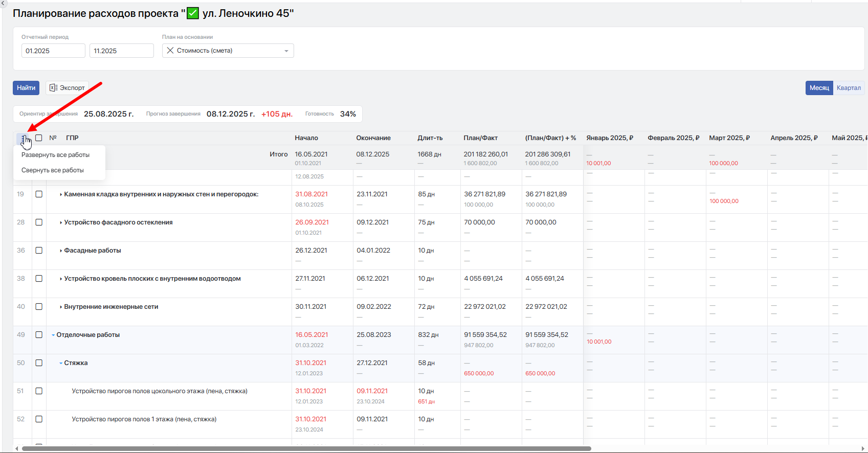This screenshot has height=453, width=868.
Task: Choose 'Свернуть все работы' from menu
Action: click(53, 170)
